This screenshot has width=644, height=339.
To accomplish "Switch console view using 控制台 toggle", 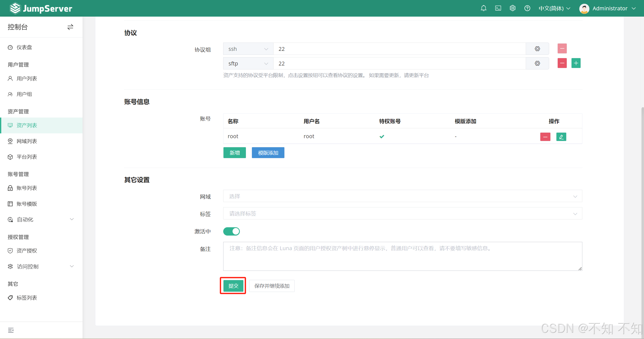I will click(70, 27).
